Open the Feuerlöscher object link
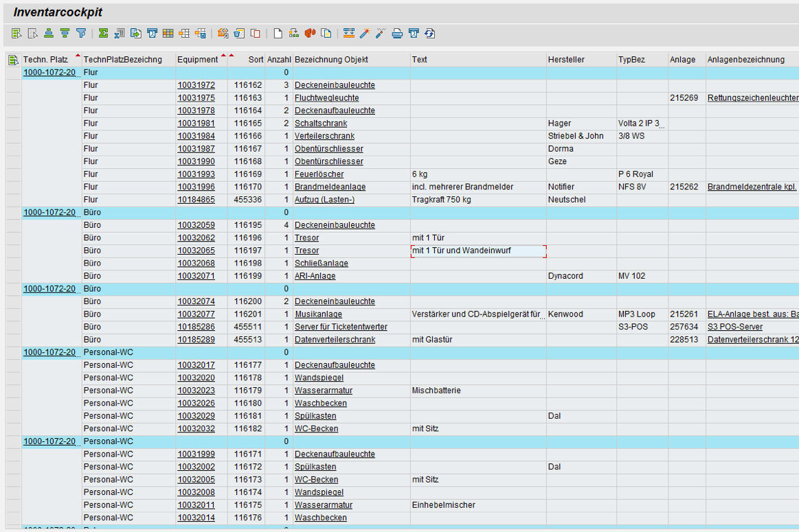The width and height of the screenshot is (799, 532). coord(319,174)
